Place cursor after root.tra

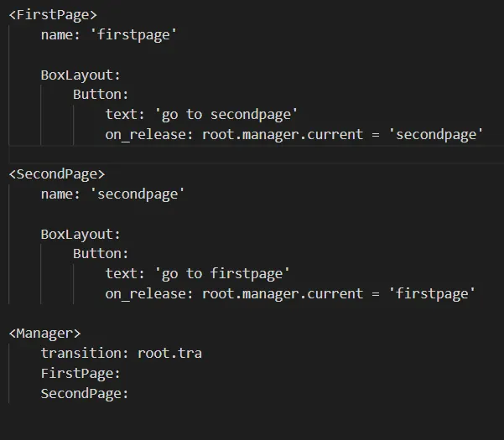tap(202, 353)
